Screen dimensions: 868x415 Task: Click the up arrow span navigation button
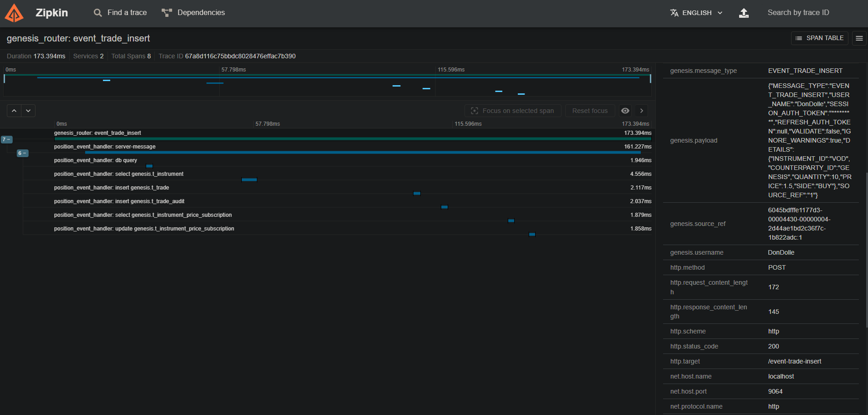coord(14,111)
